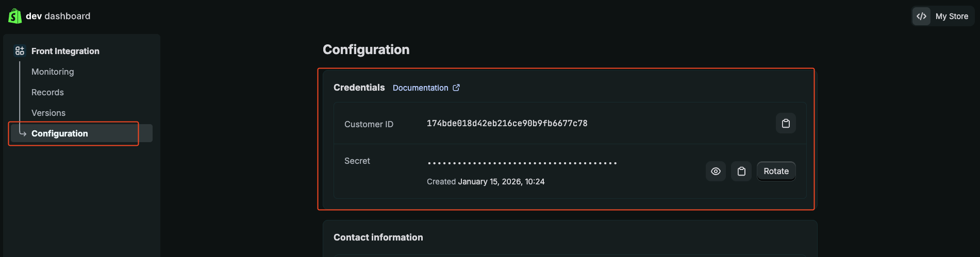Click the external link icon beside Documentation
This screenshot has height=257, width=980.
456,88
